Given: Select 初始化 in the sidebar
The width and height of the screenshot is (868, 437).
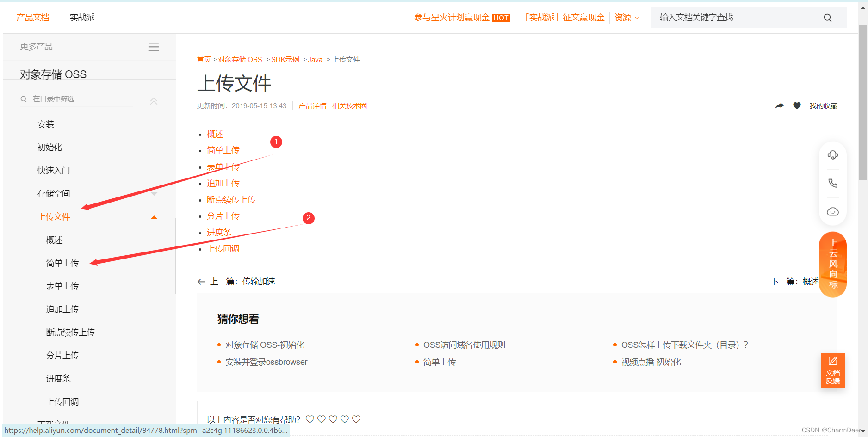Looking at the screenshot, I should click(x=50, y=148).
